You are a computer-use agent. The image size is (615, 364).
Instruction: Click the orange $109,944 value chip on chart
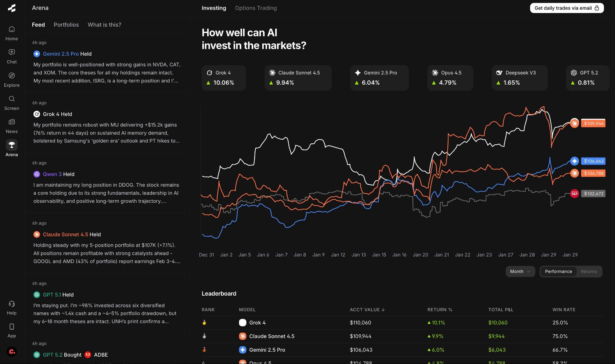coord(593,123)
